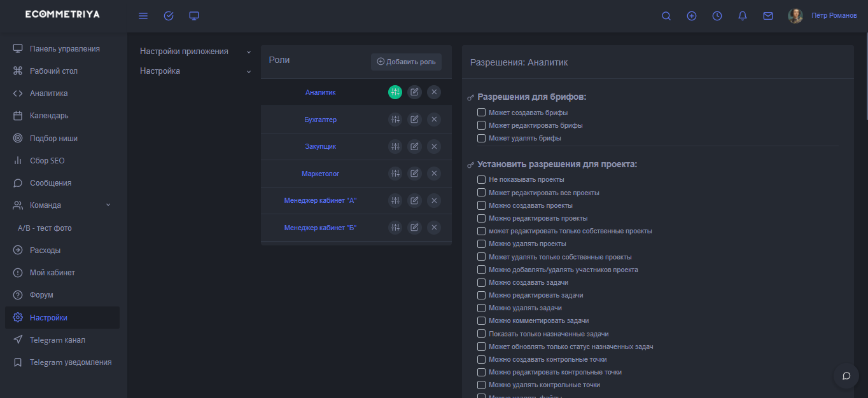
Task: Select the Менеджер кабинет "А" role link
Action: [320, 201]
